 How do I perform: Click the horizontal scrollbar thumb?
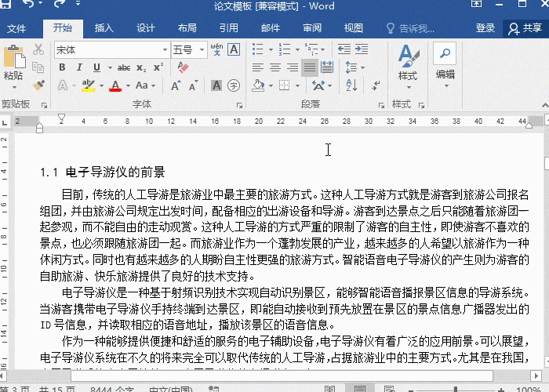[282, 376]
